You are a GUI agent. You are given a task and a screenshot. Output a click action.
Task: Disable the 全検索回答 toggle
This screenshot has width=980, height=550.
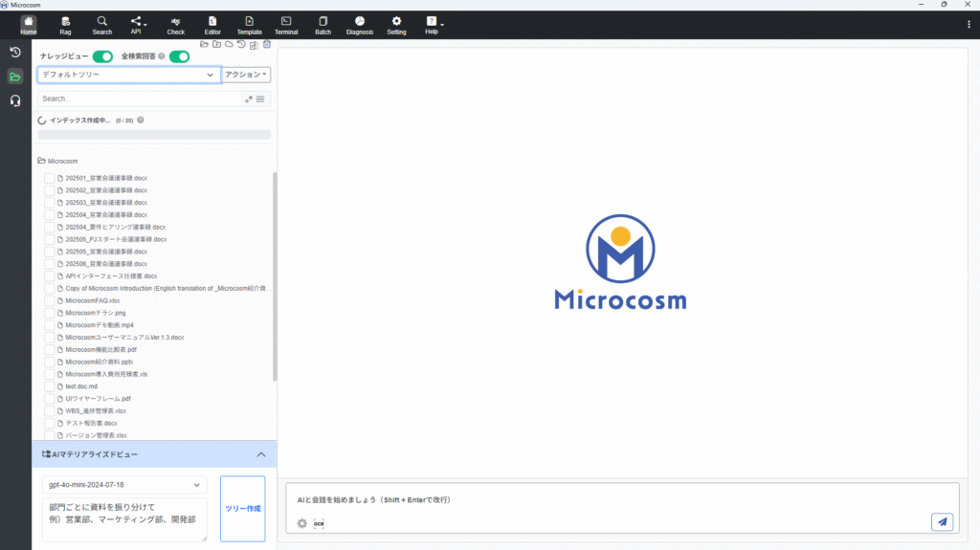tap(179, 57)
